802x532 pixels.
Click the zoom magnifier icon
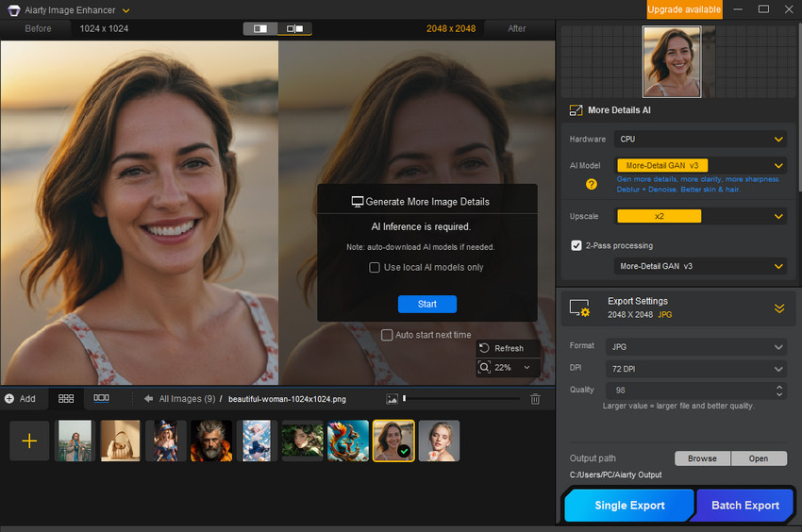point(484,367)
